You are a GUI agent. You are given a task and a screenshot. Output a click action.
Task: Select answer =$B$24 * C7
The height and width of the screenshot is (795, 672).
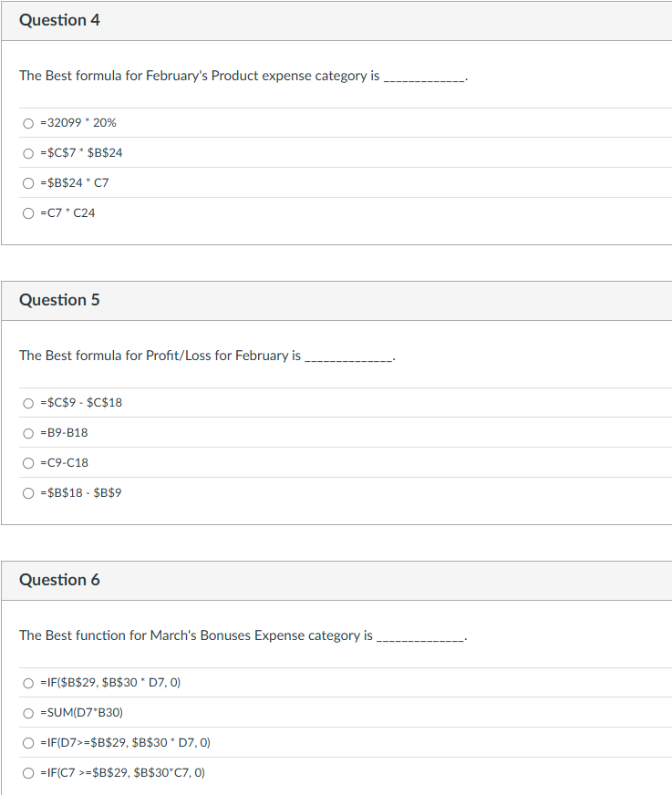[27, 182]
